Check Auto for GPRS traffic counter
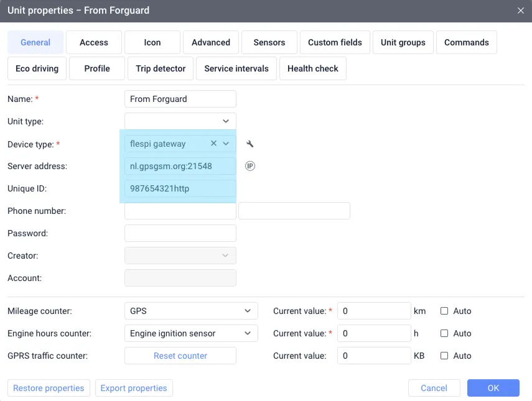The width and height of the screenshot is (532, 401). (444, 356)
